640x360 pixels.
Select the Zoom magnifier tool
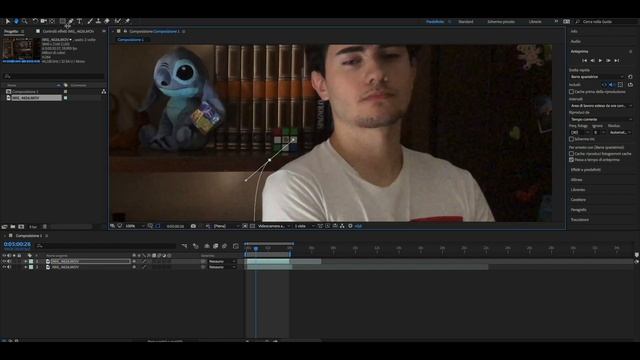coord(24,21)
